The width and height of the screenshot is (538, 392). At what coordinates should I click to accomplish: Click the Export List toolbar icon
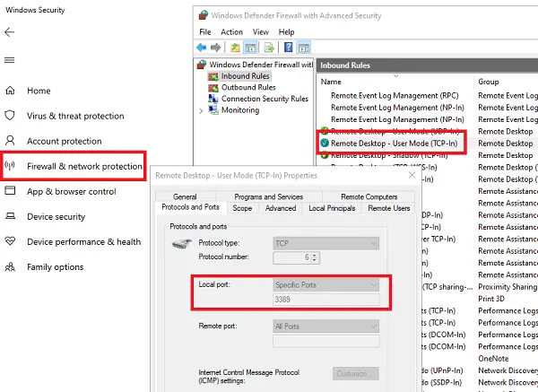tap(269, 48)
